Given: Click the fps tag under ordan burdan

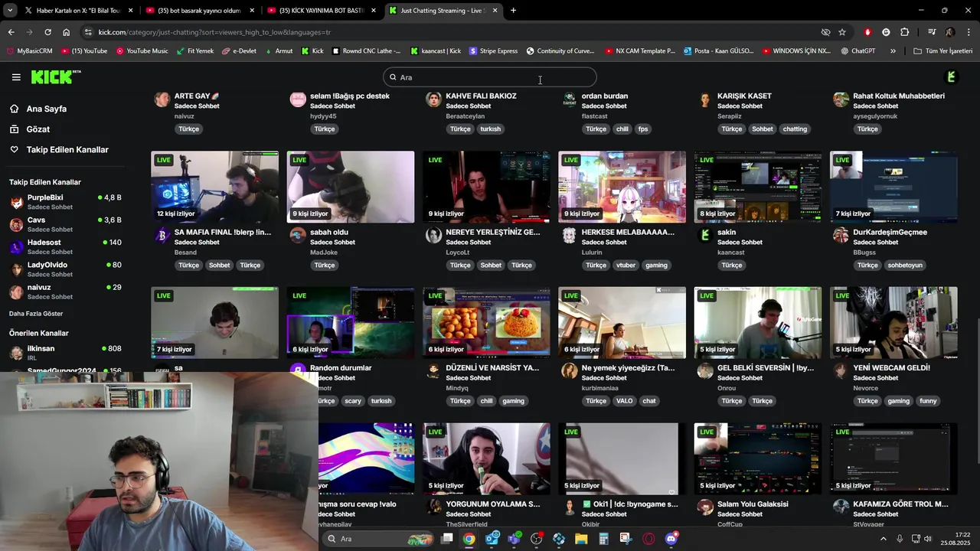Looking at the screenshot, I should click(x=643, y=129).
